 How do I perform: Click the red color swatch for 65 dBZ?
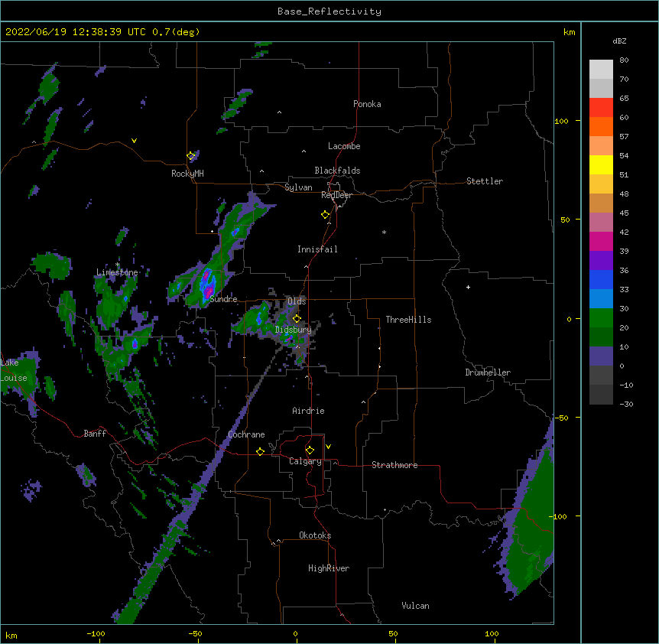[601, 107]
